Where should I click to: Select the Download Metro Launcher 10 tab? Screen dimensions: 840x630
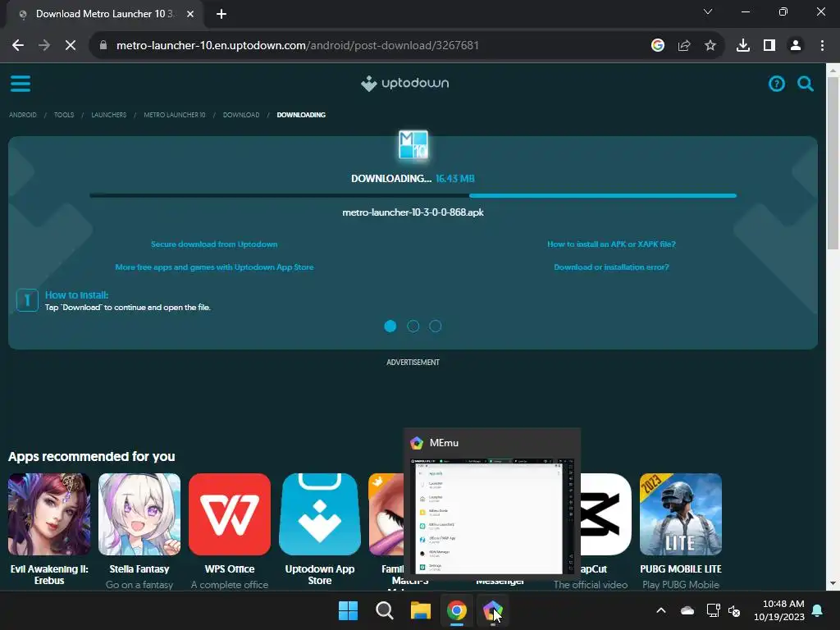tap(104, 14)
